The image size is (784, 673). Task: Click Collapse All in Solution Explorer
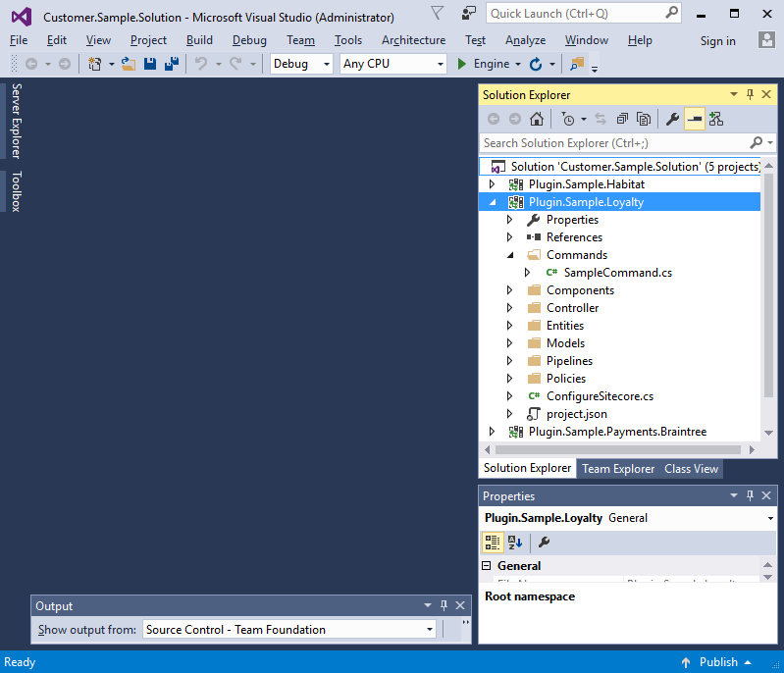tap(622, 119)
